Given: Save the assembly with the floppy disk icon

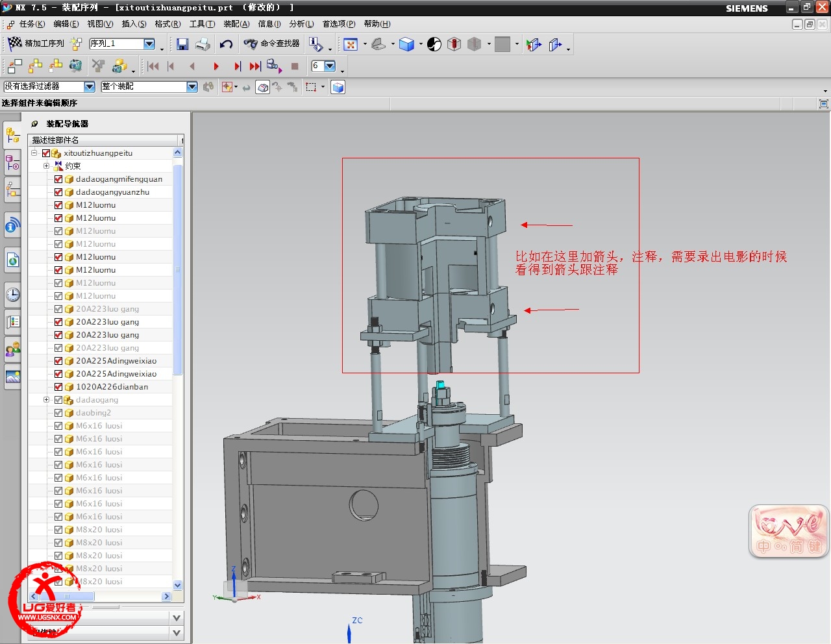Looking at the screenshot, I should [182, 43].
